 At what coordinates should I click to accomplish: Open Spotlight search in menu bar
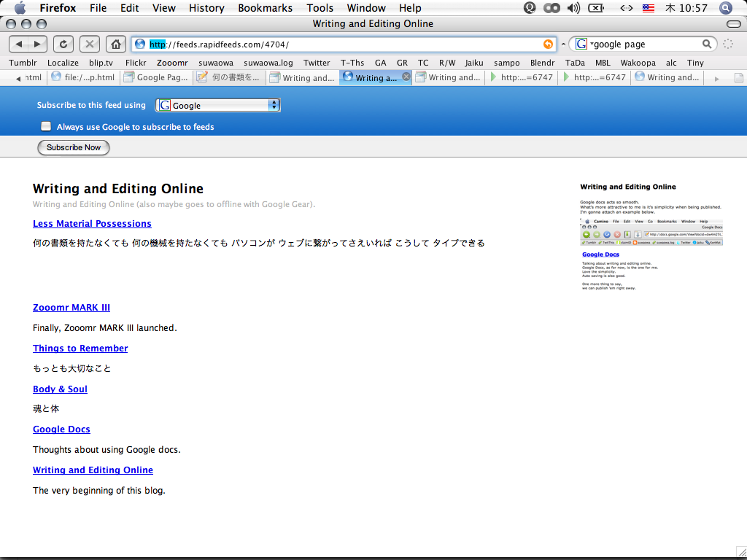(x=726, y=8)
